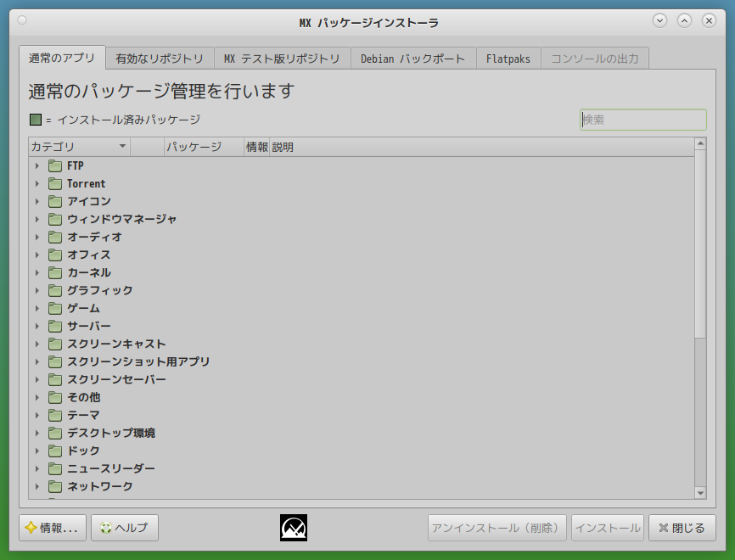Viewport: 735px width, 560px height.
Task: Select the グラフィック row text
Action: pyautogui.click(x=100, y=290)
